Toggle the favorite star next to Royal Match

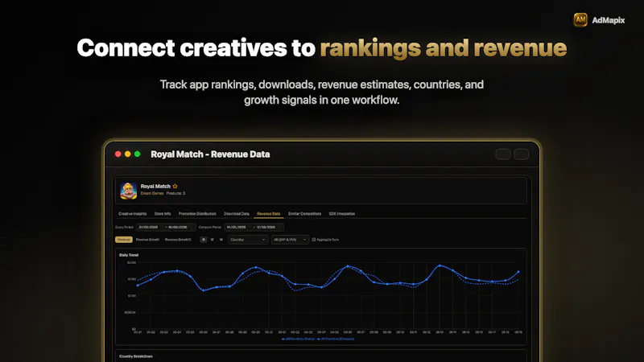click(x=175, y=186)
